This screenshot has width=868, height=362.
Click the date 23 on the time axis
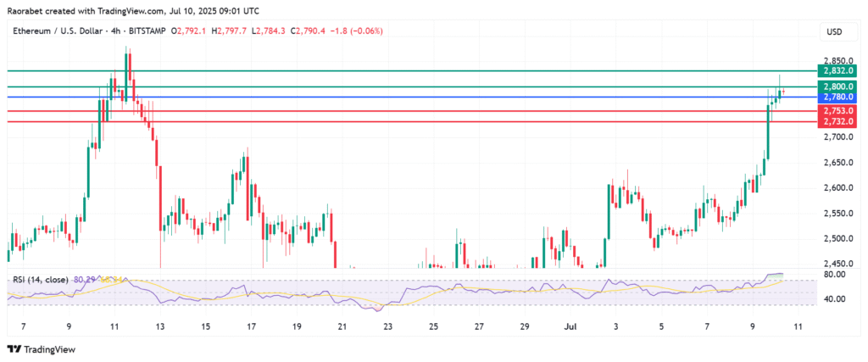387,326
